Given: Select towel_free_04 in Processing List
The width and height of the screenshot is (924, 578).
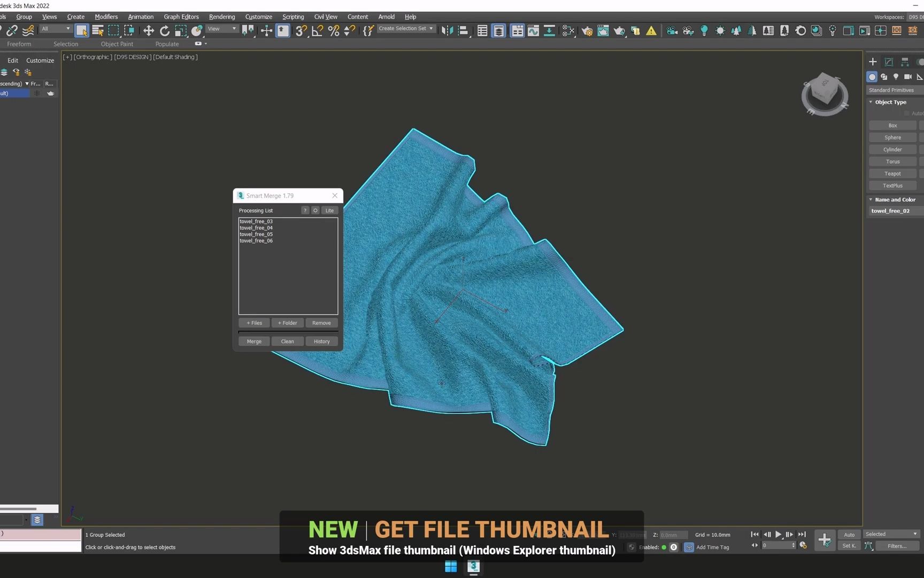Looking at the screenshot, I should click(x=256, y=228).
